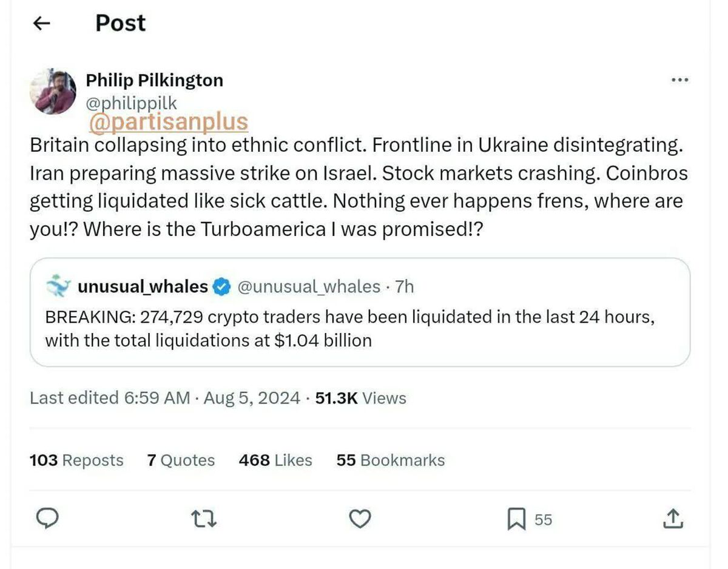
Task: Click the unusual_whales avatar icon
Action: pos(58,286)
